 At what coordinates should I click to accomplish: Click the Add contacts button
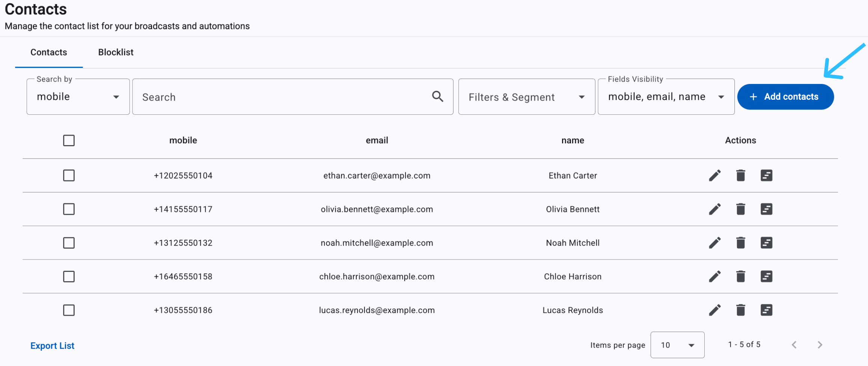(785, 97)
